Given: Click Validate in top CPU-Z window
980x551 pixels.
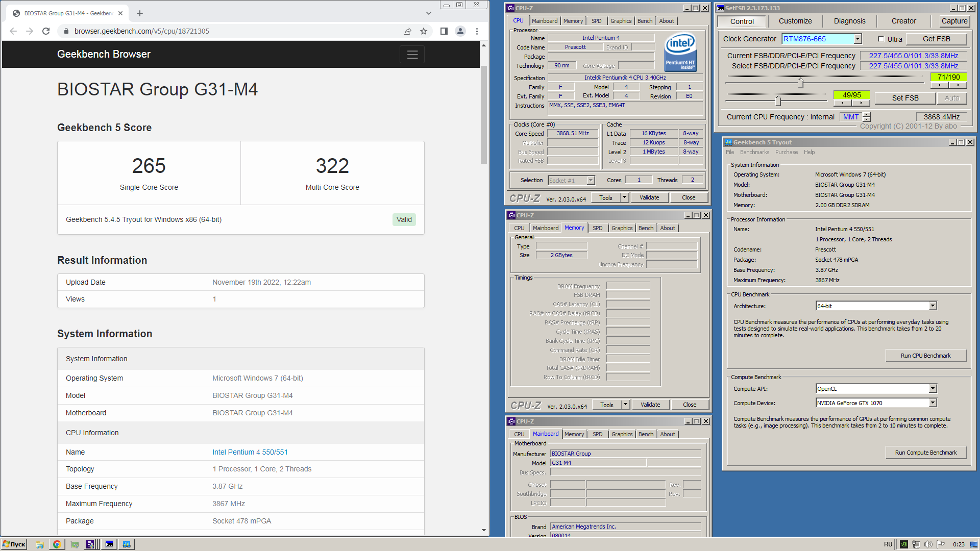Looking at the screenshot, I should click(649, 197).
